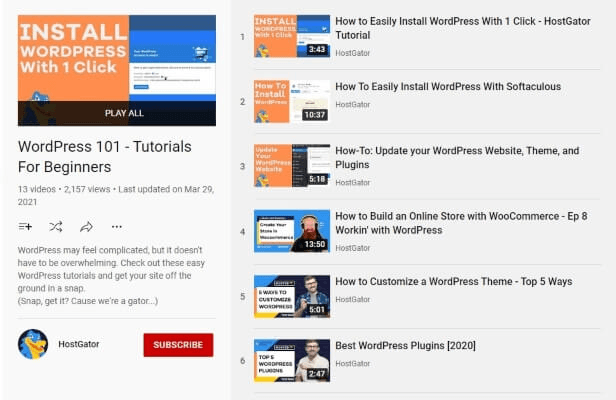The width and height of the screenshot is (616, 400).
Task: Open the Top 5 WordPress Plugins thumbnail
Action: [x=292, y=361]
